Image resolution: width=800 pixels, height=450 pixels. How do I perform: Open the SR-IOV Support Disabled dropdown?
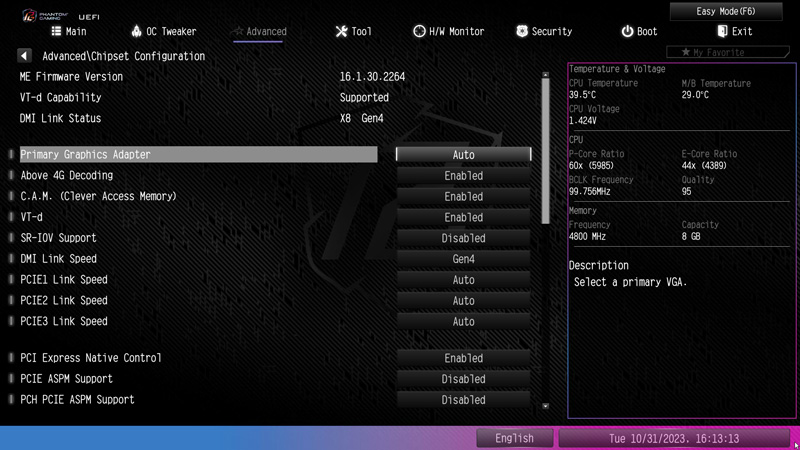click(463, 238)
